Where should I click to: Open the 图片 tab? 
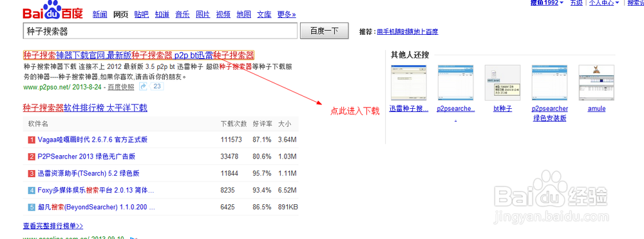pos(203,14)
